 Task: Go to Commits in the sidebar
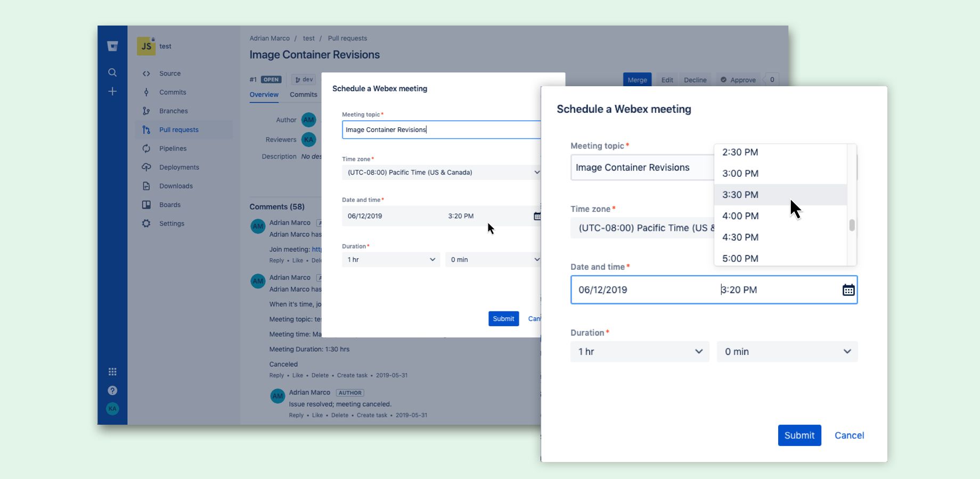tap(173, 92)
